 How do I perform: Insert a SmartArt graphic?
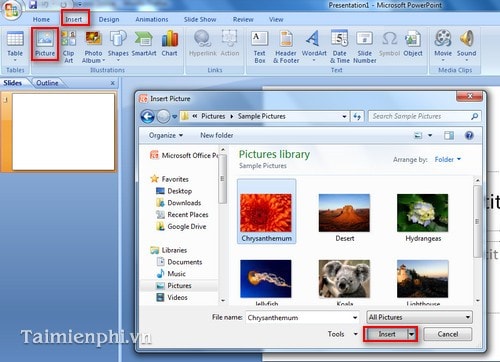click(x=144, y=44)
